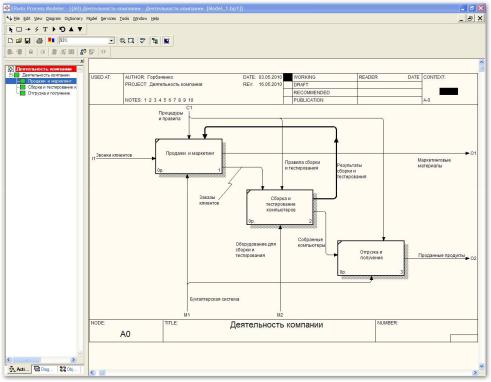Click the Заказы клиентов label

(x=209, y=200)
